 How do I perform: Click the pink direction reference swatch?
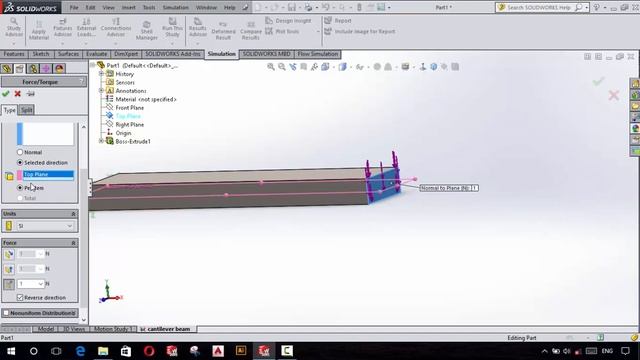point(19,176)
